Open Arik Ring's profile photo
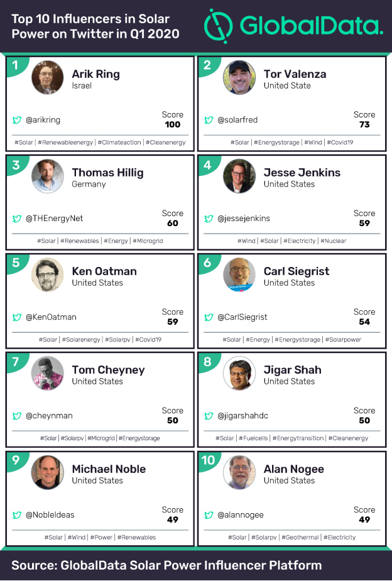Image resolution: width=392 pixels, height=581 pixels. [48, 78]
